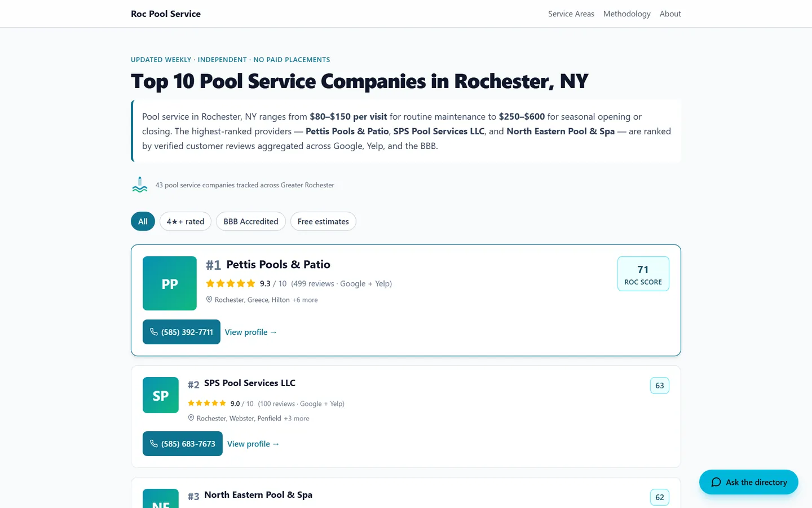
Task: Click the 62 score badge
Action: coord(660,497)
